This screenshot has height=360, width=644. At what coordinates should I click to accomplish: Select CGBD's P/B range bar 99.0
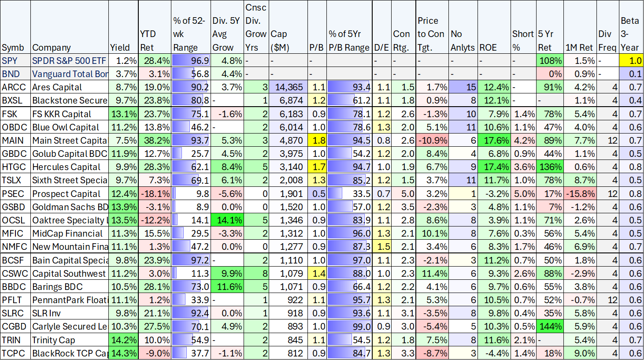coord(350,326)
